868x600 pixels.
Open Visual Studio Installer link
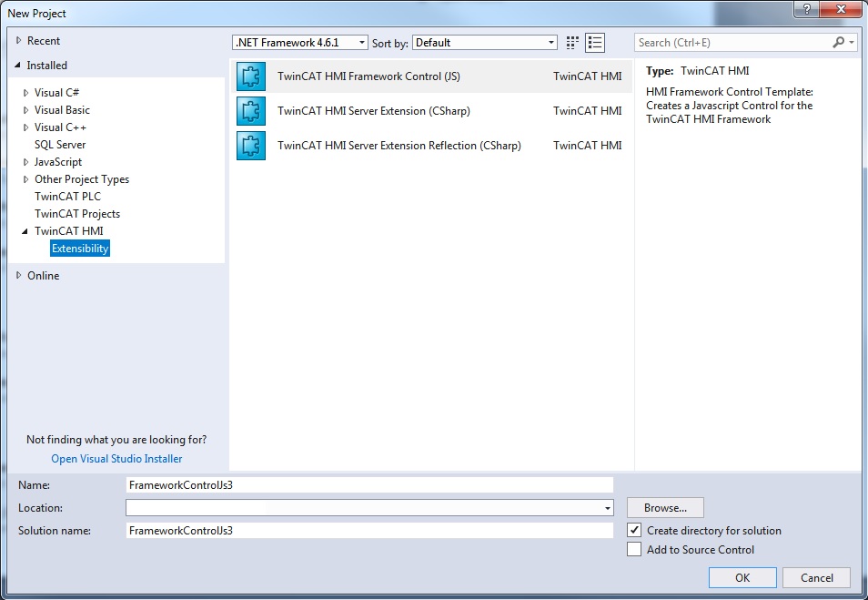point(116,458)
